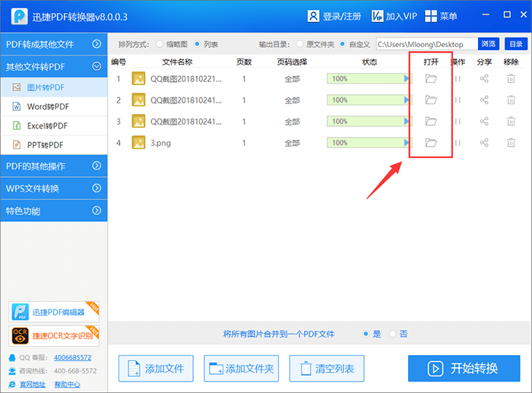Open output folder for row 2 file
Image resolution: width=532 pixels, height=393 pixels.
(431, 100)
